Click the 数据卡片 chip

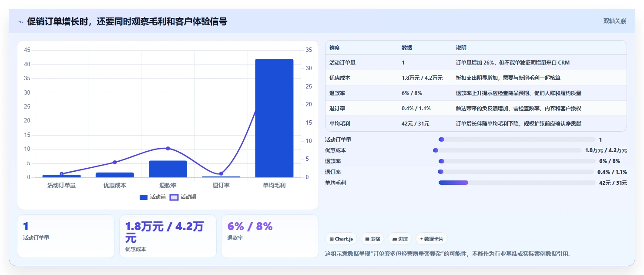tap(432, 239)
